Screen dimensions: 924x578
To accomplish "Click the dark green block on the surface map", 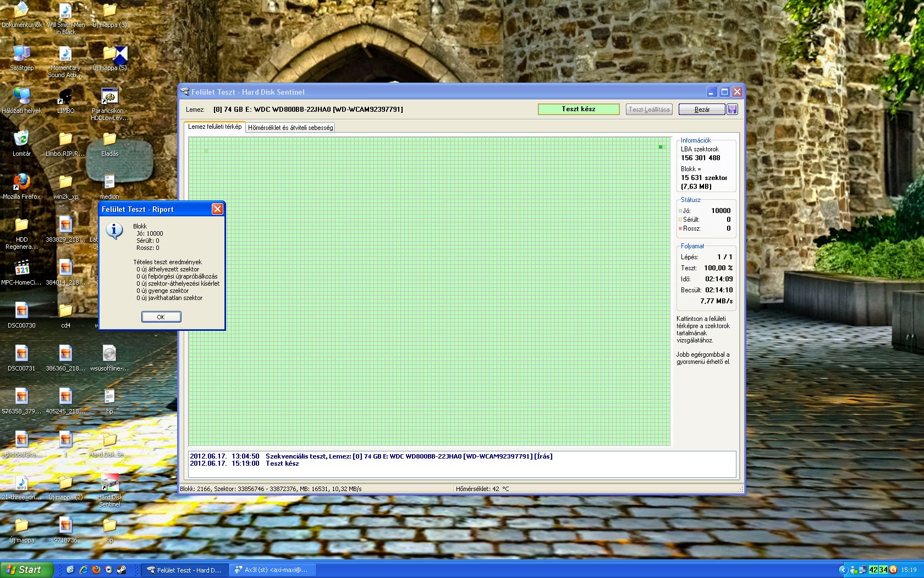I will pos(661,147).
